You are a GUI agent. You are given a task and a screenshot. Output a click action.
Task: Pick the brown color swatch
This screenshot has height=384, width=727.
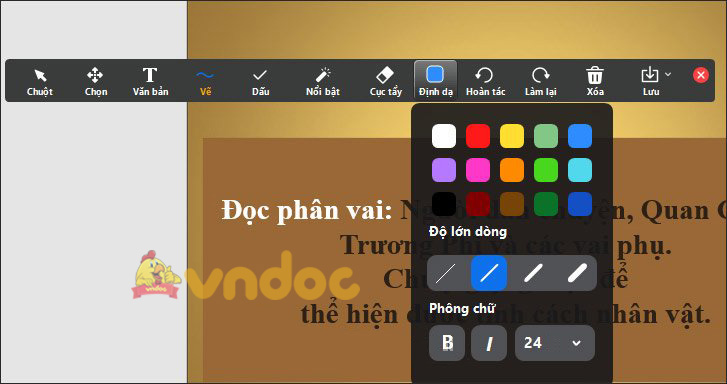click(512, 204)
